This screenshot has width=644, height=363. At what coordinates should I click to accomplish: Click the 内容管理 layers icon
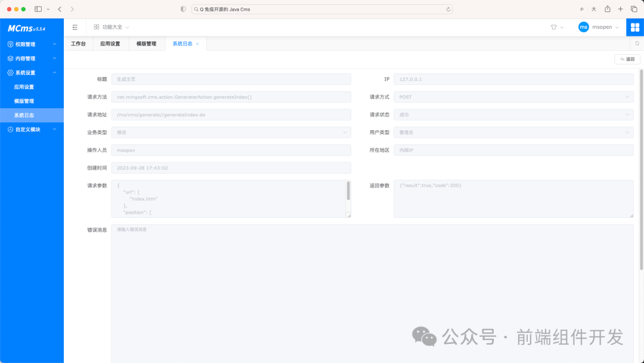(10, 59)
